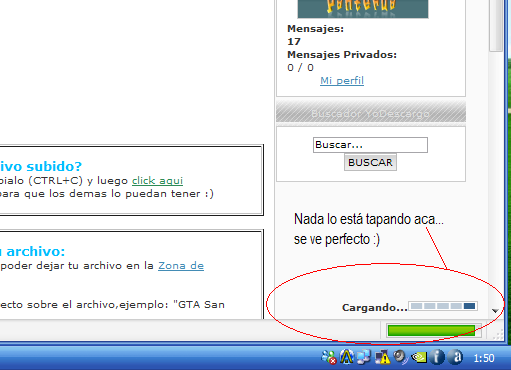Screen dimensions: 511x370
Task: Click the Buscar search text field
Action: point(370,145)
